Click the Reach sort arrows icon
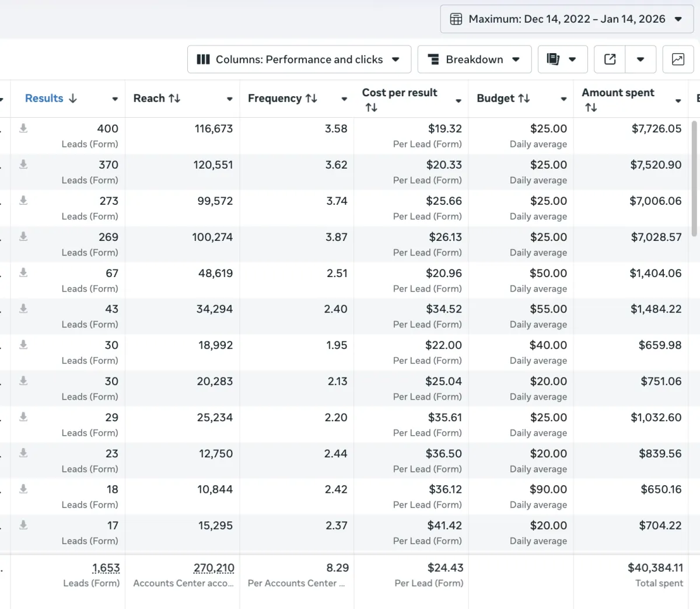The height and width of the screenshot is (609, 700). pyautogui.click(x=174, y=99)
